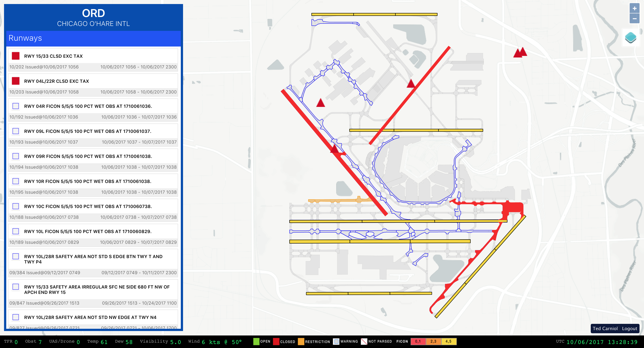Toggle the RWY 04R FICON warning checkbox
Image resolution: width=644 pixels, height=348 pixels.
pyautogui.click(x=16, y=106)
